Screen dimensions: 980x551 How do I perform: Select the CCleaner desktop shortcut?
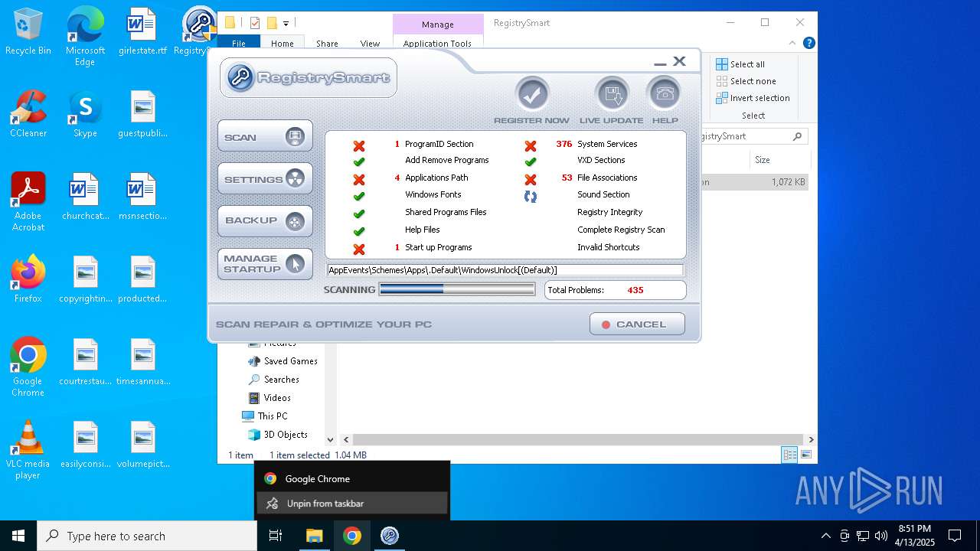coord(28,112)
